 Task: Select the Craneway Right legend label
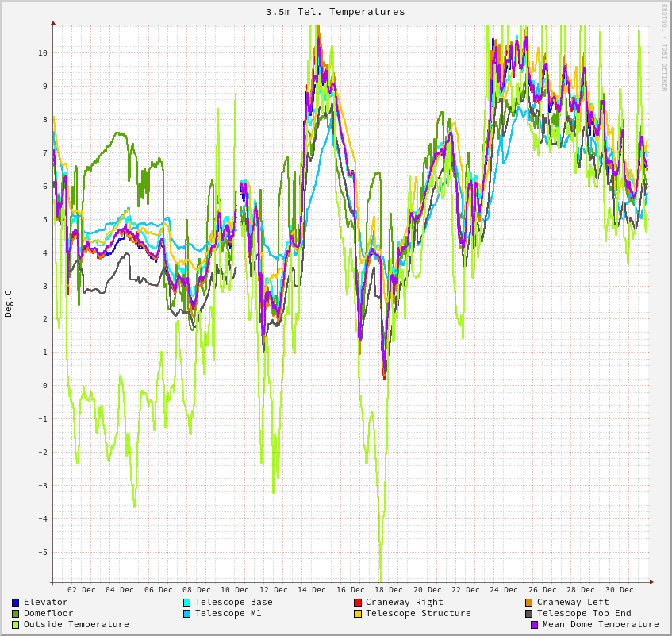pyautogui.click(x=405, y=602)
